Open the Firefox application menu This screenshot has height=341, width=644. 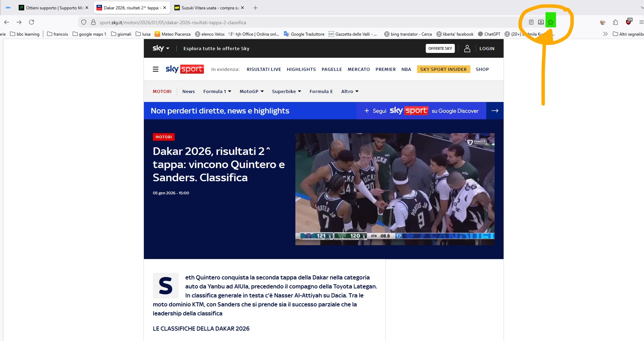(x=641, y=22)
